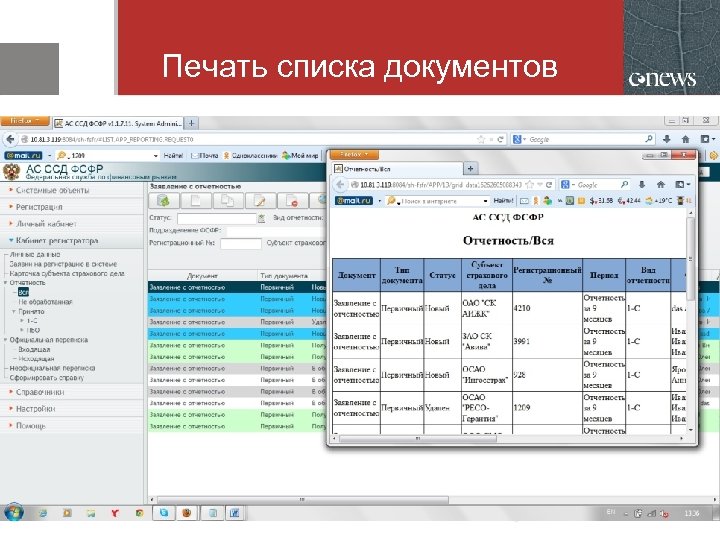Click the Найти! button in the popup window toolbar

click(x=503, y=201)
